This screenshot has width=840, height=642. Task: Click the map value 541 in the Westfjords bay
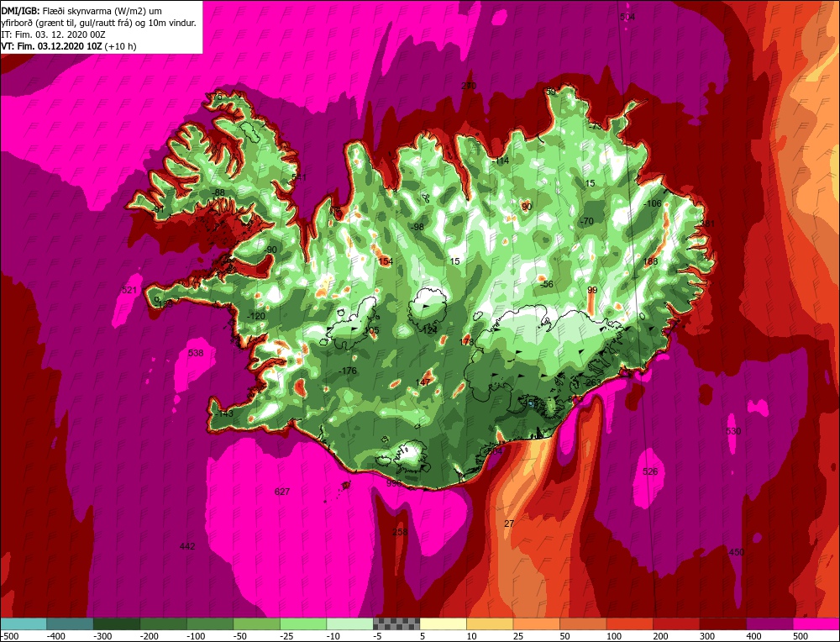(299, 176)
